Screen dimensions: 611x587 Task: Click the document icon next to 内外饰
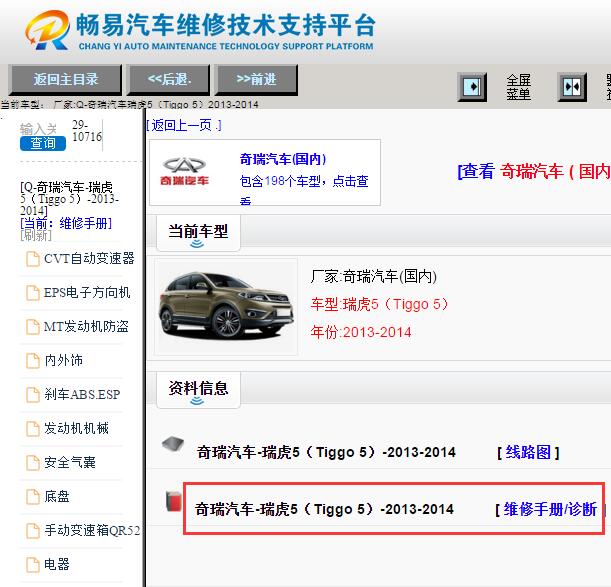click(x=33, y=361)
